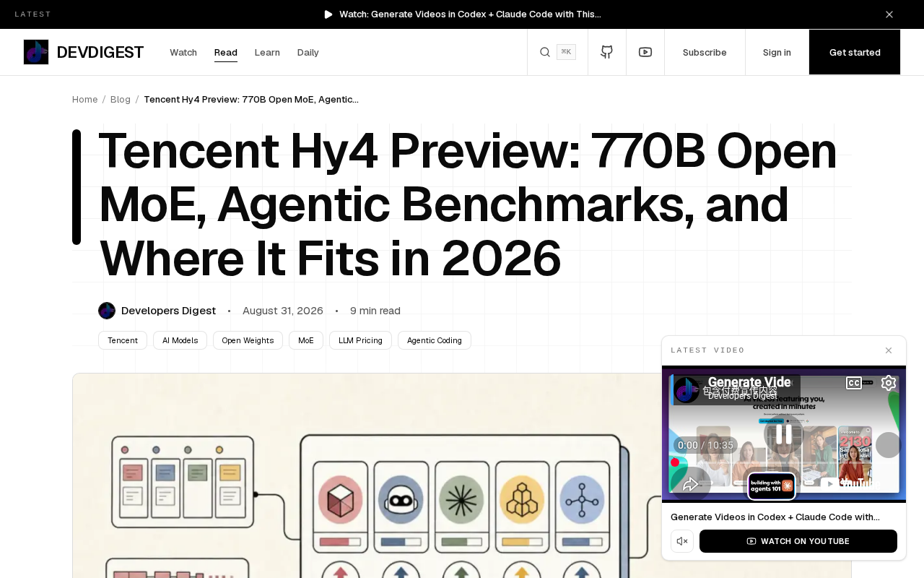Select the AI Models tag

coord(180,340)
